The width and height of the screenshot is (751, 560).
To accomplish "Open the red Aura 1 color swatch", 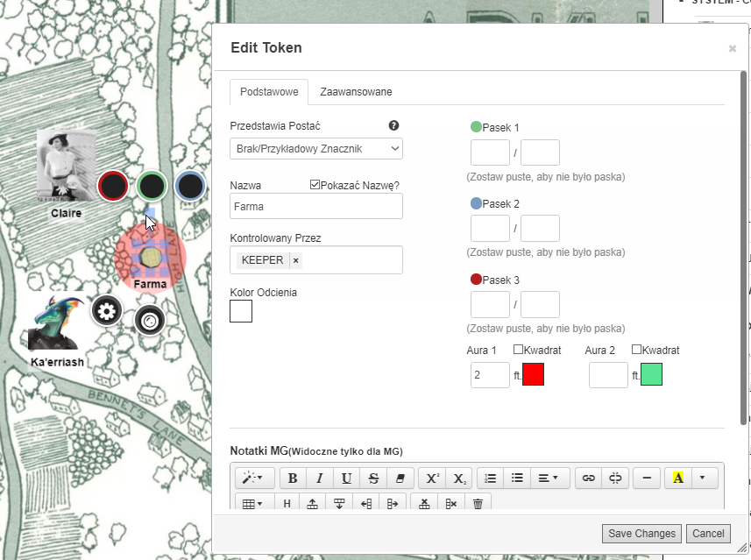I will [x=533, y=374].
